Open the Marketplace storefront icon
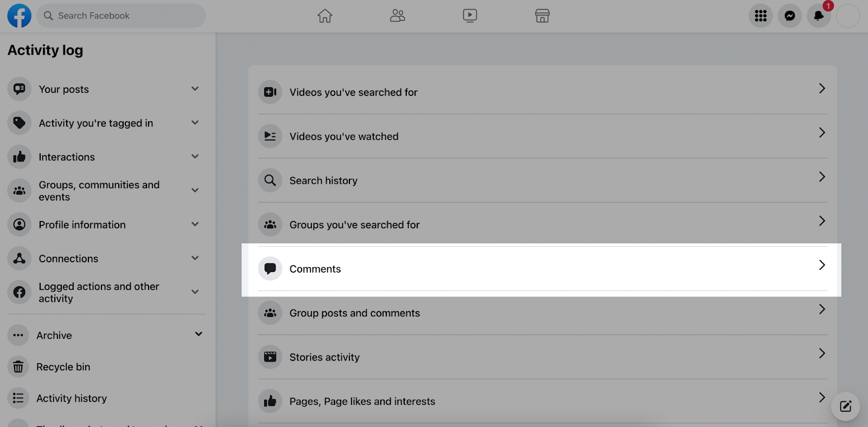Image resolution: width=868 pixels, height=427 pixels. (x=542, y=16)
